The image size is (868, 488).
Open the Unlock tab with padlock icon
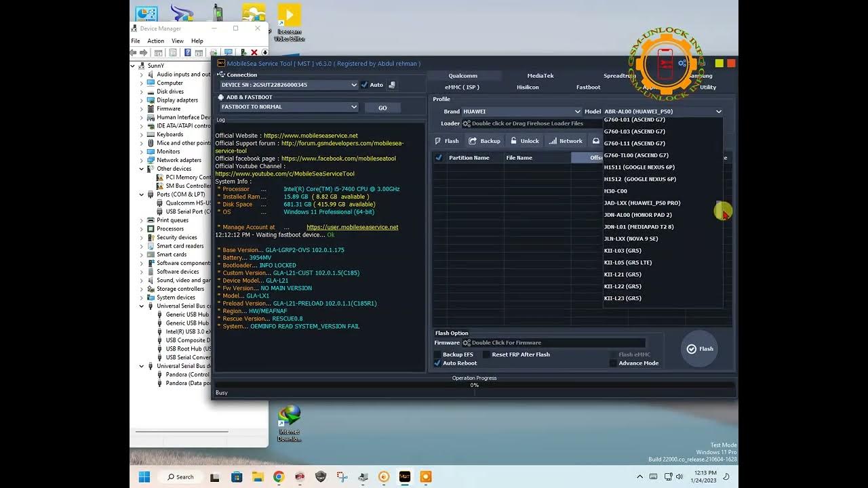(x=526, y=141)
